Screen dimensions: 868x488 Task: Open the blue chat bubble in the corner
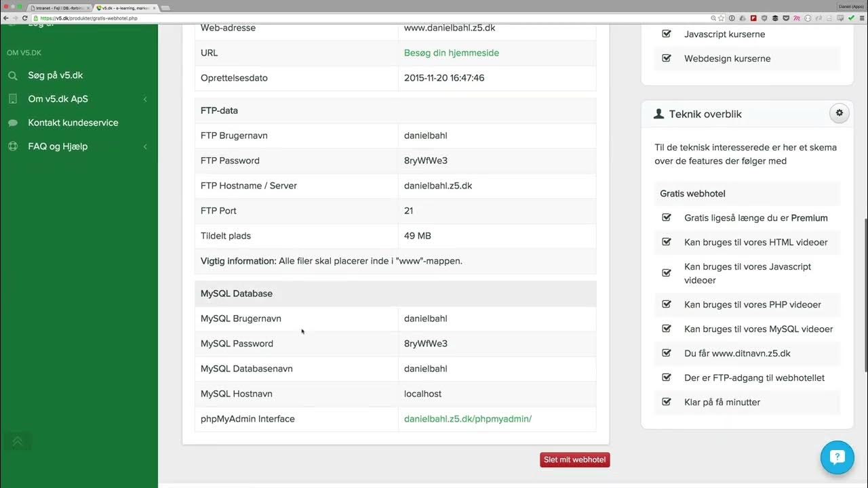[837, 457]
